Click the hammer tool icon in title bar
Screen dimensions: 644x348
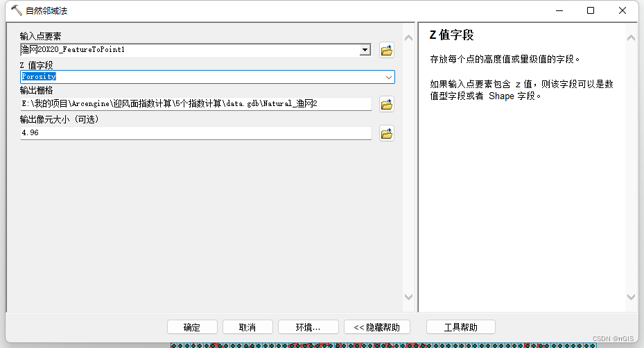[x=17, y=10]
